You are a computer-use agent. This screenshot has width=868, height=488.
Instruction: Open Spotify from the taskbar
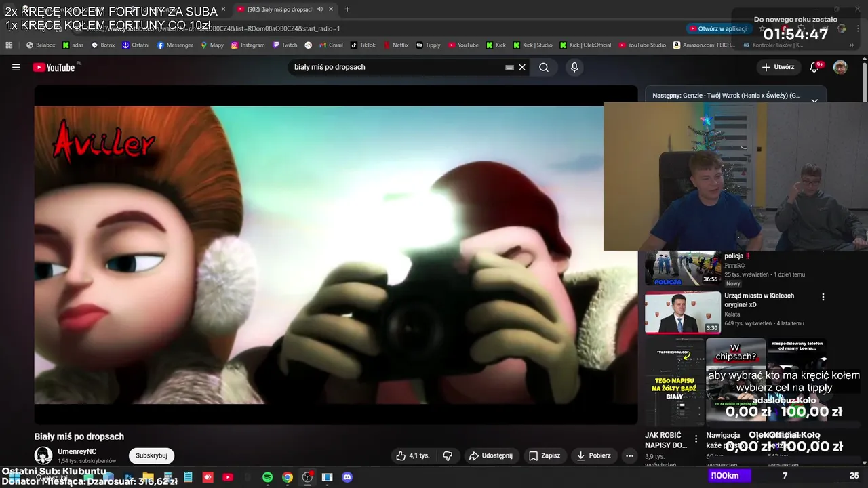coord(267,477)
